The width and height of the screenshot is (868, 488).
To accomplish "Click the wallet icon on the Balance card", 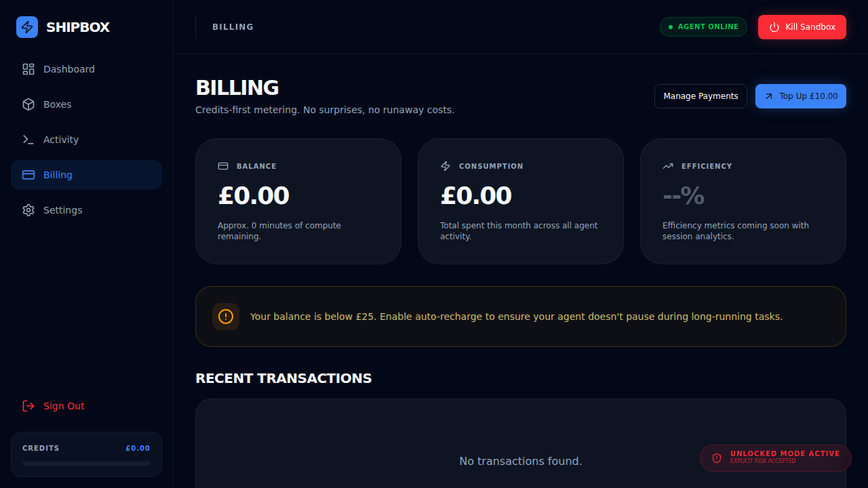I will point(222,165).
